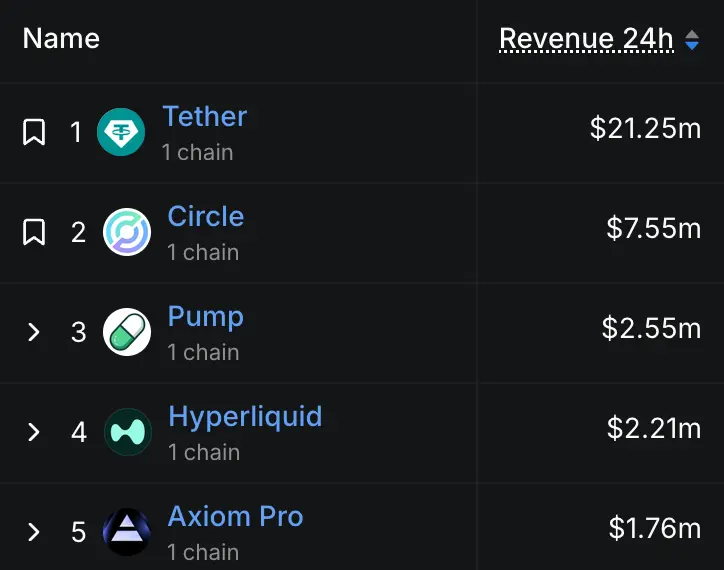
Task: Bookmark the Tether row
Action: 34,132
